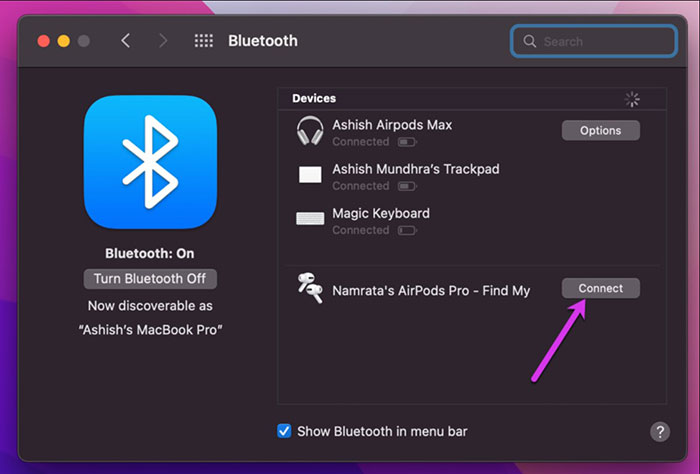Click the trackpad device icon
700x474 pixels.
pos(310,176)
